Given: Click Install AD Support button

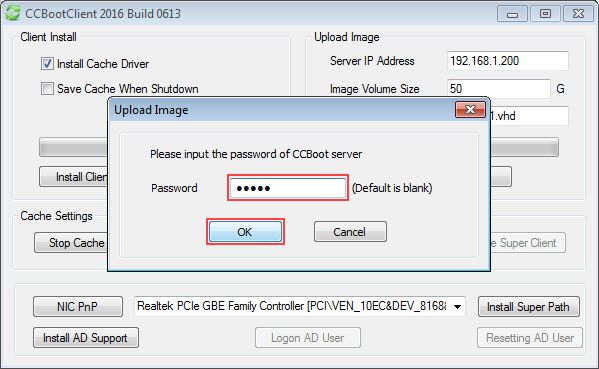Looking at the screenshot, I should tap(86, 338).
